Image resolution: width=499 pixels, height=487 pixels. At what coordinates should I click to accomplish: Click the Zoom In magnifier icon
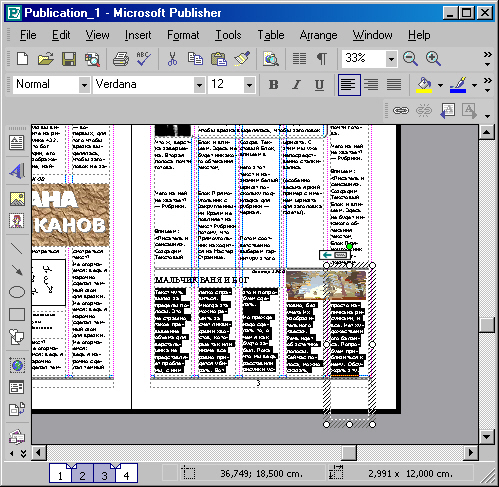point(433,59)
